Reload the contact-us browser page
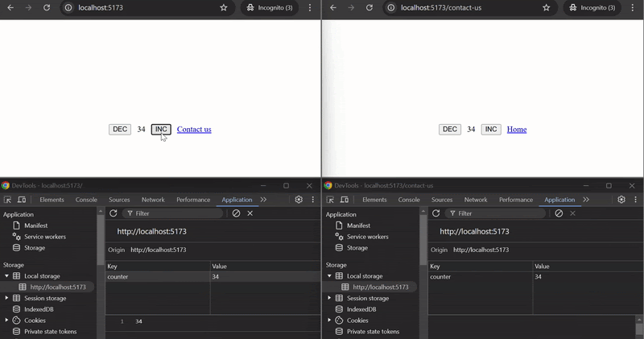This screenshot has width=644, height=339. (369, 7)
